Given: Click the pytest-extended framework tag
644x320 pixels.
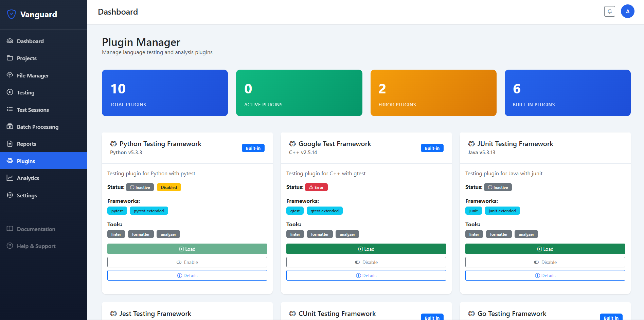Looking at the screenshot, I should coord(149,211).
